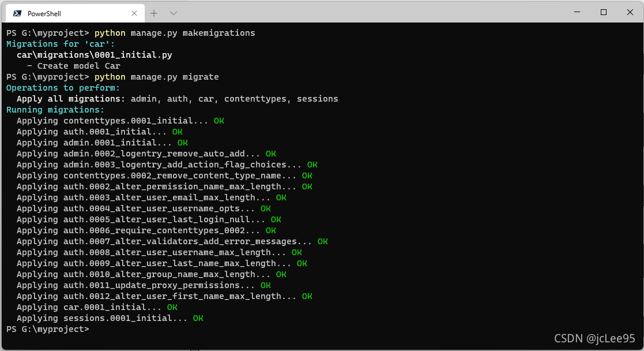Close the terminal window
Screen dimensions: 644x351
tap(630, 12)
